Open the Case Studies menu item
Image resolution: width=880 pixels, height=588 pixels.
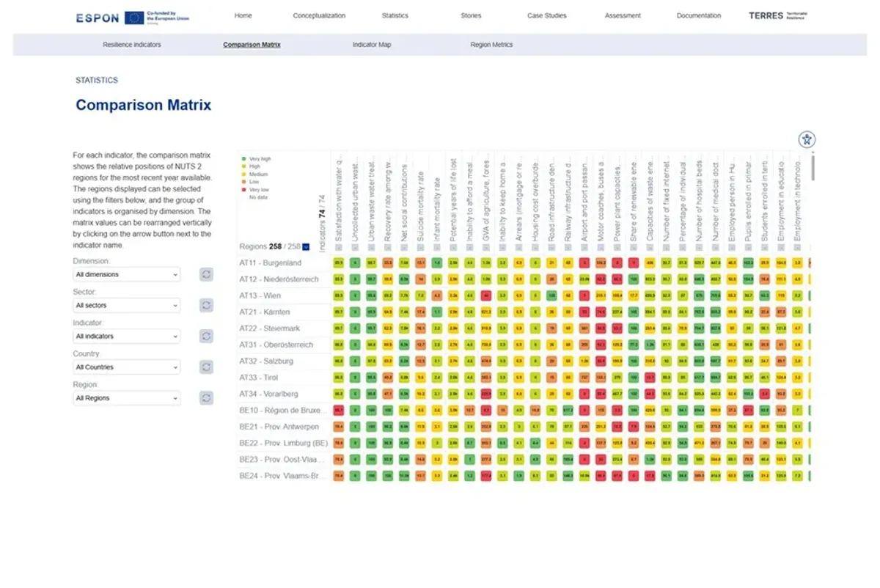pos(546,15)
